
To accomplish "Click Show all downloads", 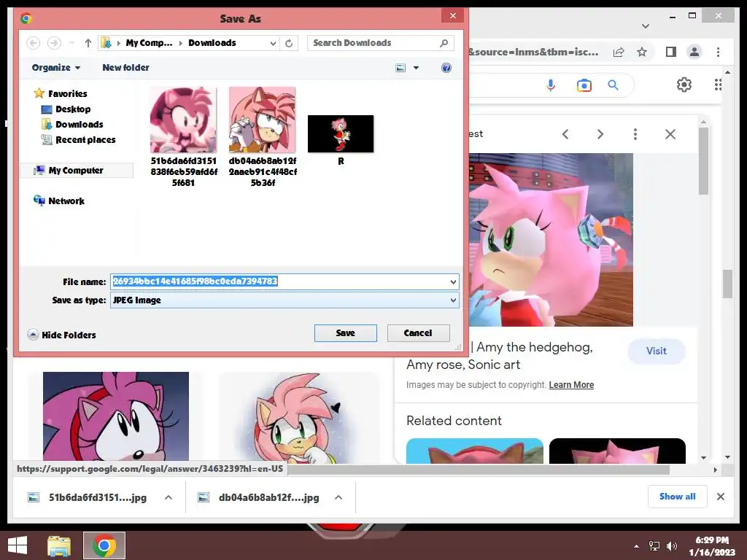I will tap(677, 497).
